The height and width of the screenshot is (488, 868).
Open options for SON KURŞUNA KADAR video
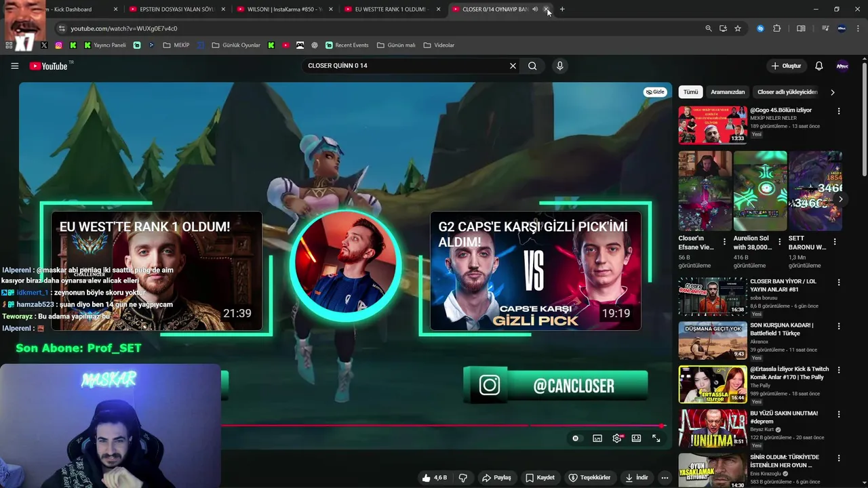coord(839,326)
